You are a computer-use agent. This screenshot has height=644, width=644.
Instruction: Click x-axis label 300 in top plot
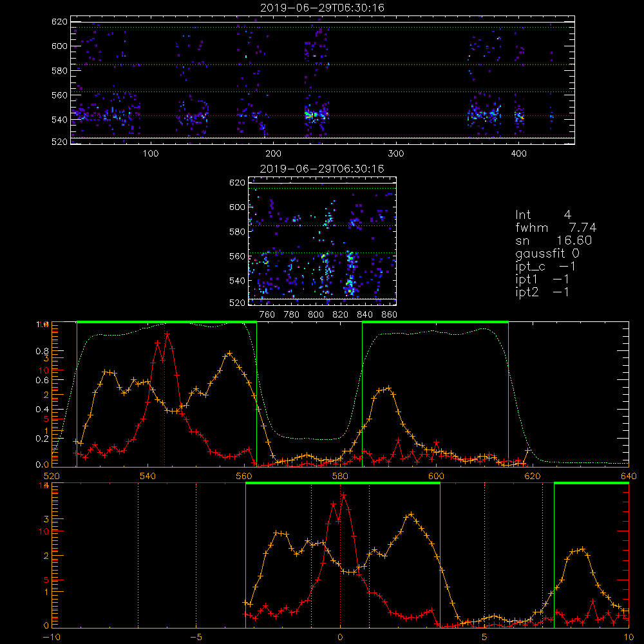396,154
